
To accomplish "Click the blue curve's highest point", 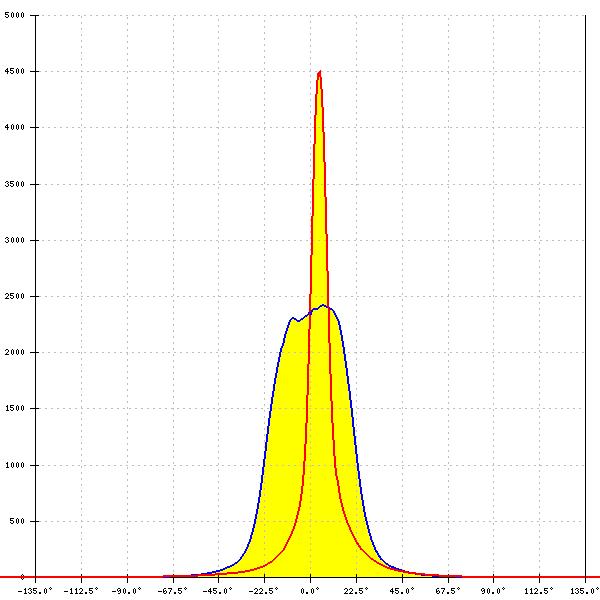I will 323,305.
